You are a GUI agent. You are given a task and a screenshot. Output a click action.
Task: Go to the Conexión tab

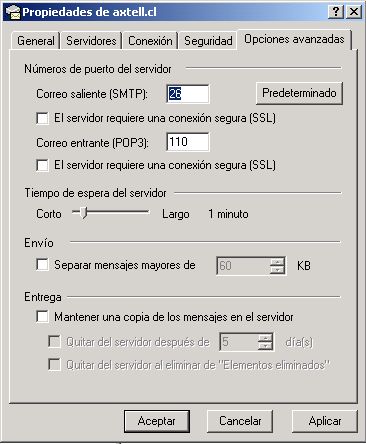click(150, 41)
